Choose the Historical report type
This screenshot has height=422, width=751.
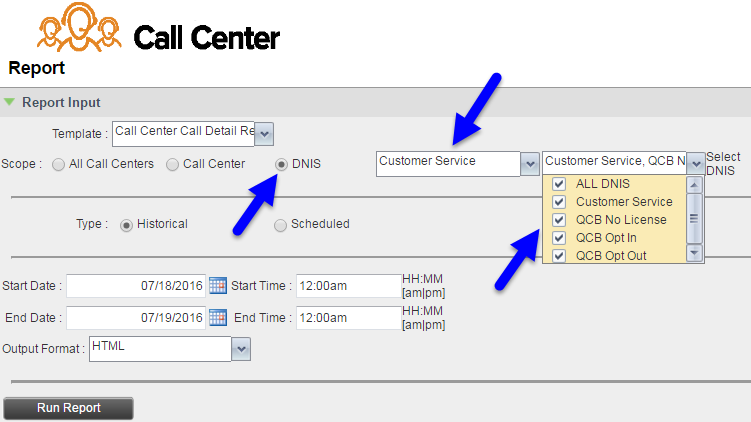(x=127, y=224)
